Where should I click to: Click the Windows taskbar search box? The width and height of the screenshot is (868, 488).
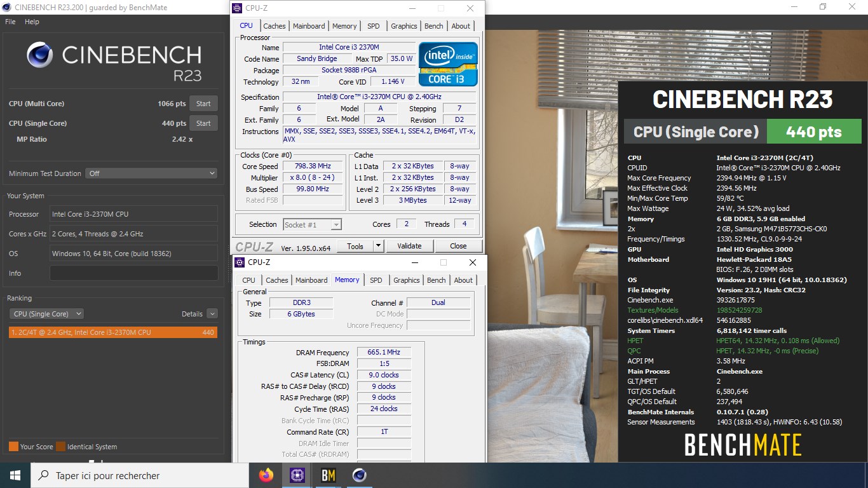pos(140,475)
